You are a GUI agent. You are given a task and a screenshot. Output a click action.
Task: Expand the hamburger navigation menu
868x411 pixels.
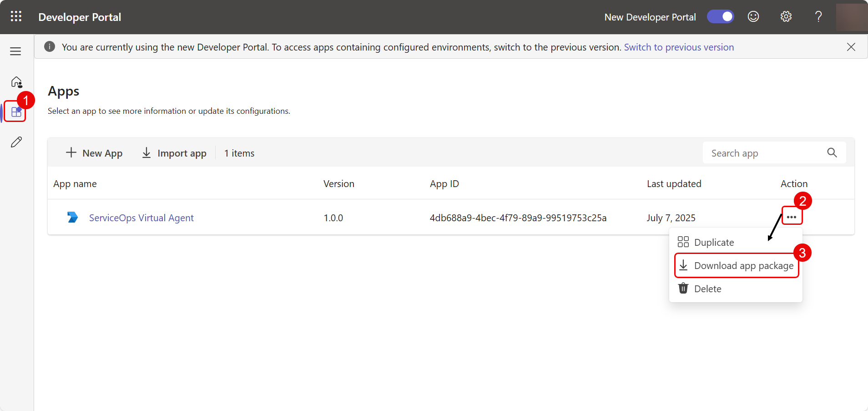(16, 51)
